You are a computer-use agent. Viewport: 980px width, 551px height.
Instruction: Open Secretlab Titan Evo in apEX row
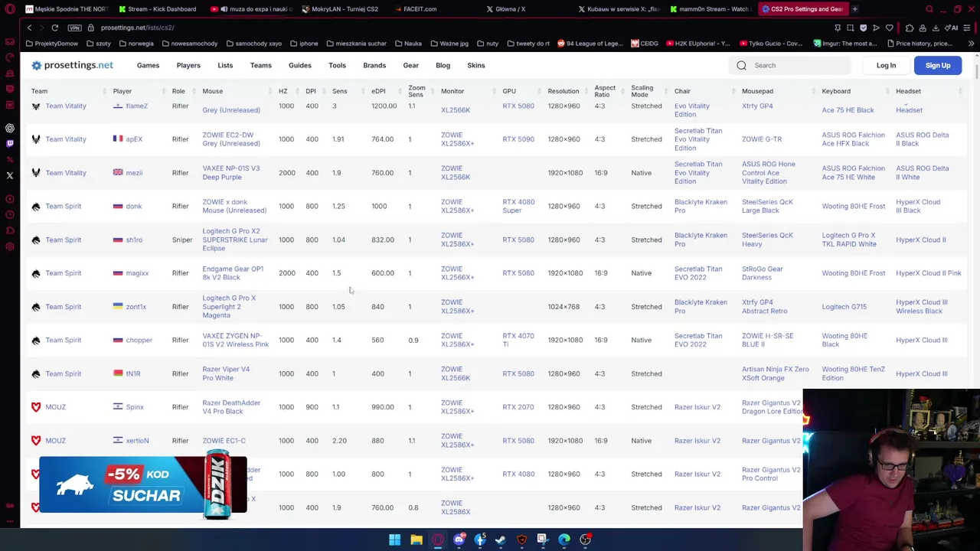point(698,139)
